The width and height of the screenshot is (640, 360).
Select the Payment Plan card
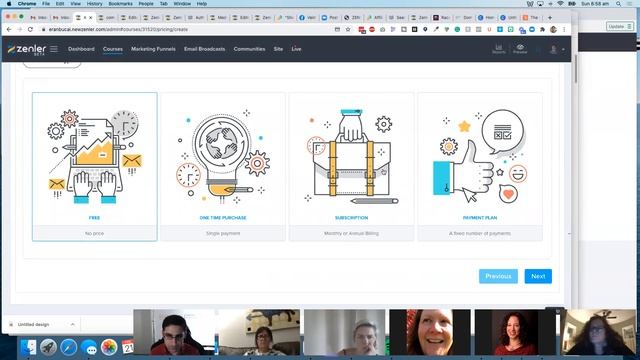point(480,167)
